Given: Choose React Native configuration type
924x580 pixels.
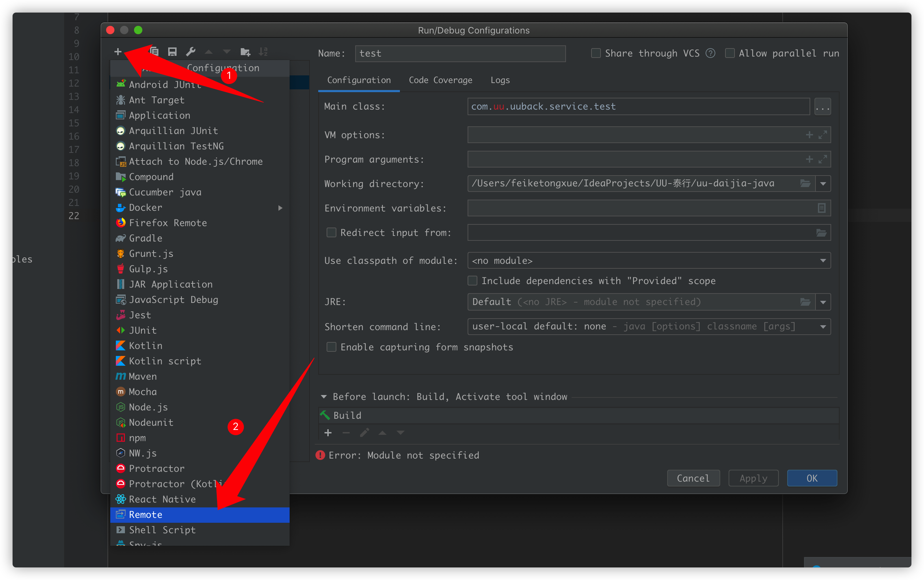Looking at the screenshot, I should [x=200, y=499].
